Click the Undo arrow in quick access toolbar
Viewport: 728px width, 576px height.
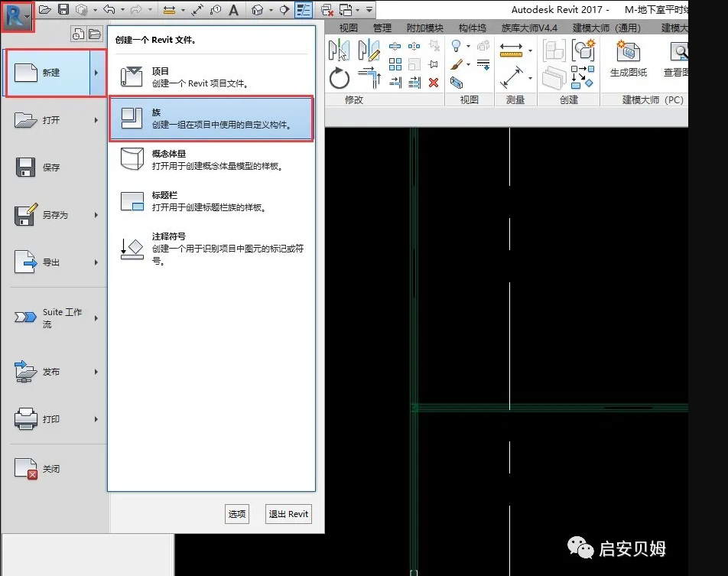coord(109,9)
